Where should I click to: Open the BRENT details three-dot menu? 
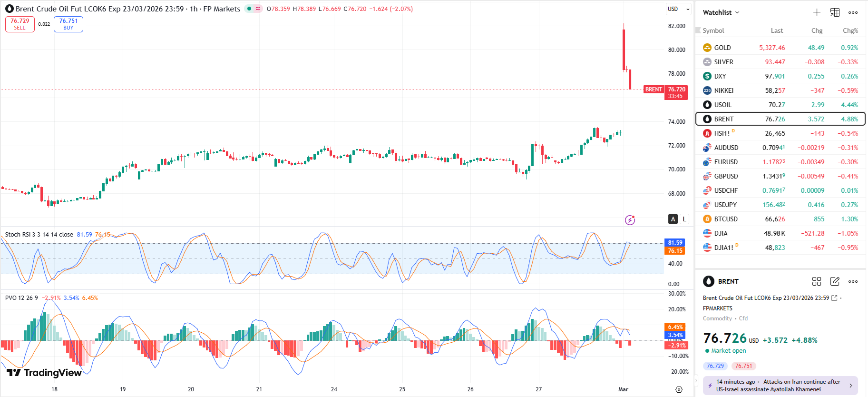[x=853, y=281]
